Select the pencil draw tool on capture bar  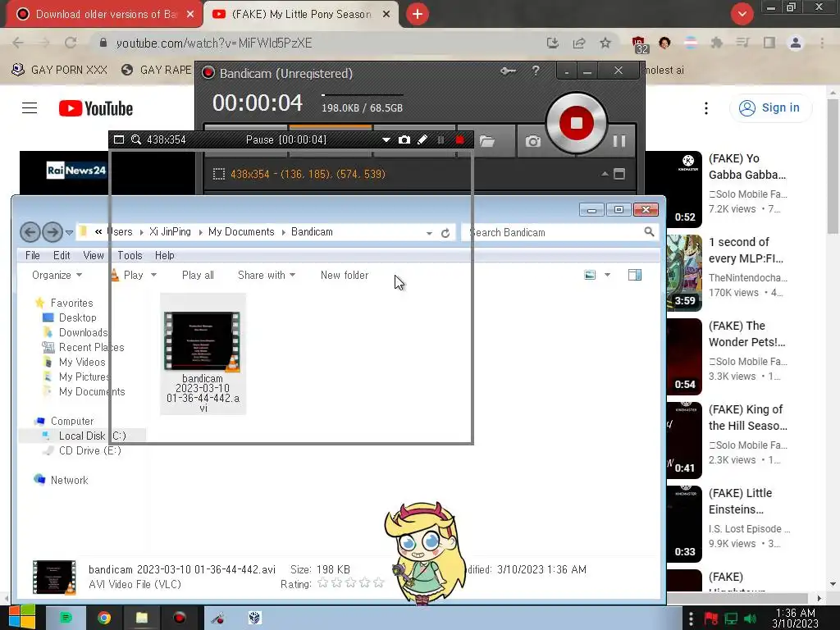pos(422,139)
